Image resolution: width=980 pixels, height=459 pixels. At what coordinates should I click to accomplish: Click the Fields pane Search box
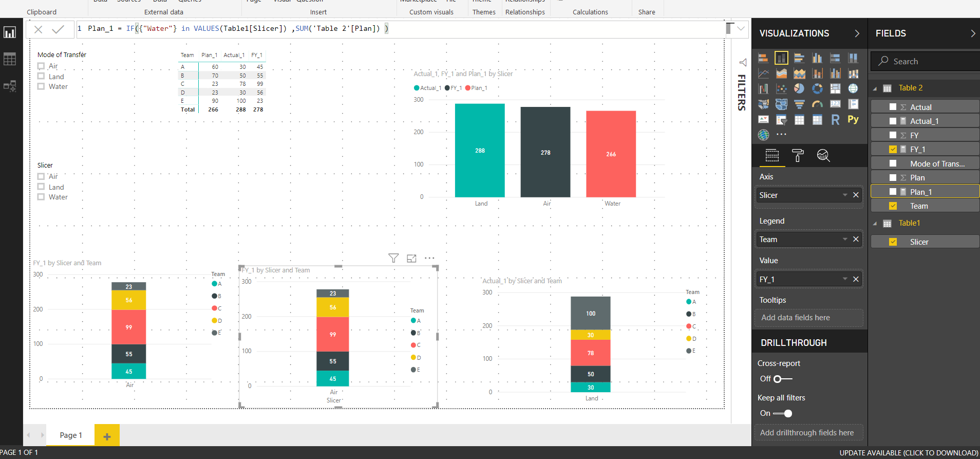point(926,61)
